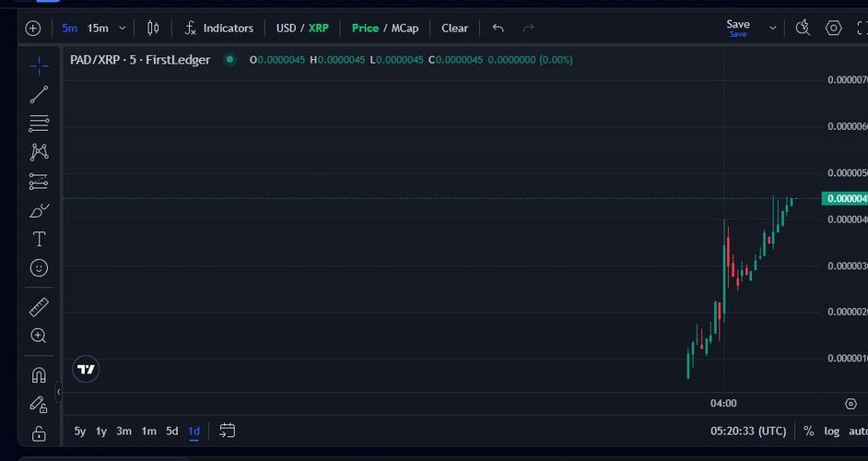Select the 5m timeframe

(70, 29)
